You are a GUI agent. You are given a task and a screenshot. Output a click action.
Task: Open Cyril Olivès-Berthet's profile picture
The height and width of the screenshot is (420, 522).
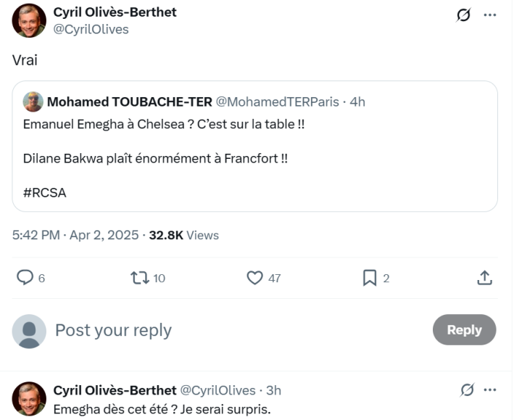click(29, 20)
